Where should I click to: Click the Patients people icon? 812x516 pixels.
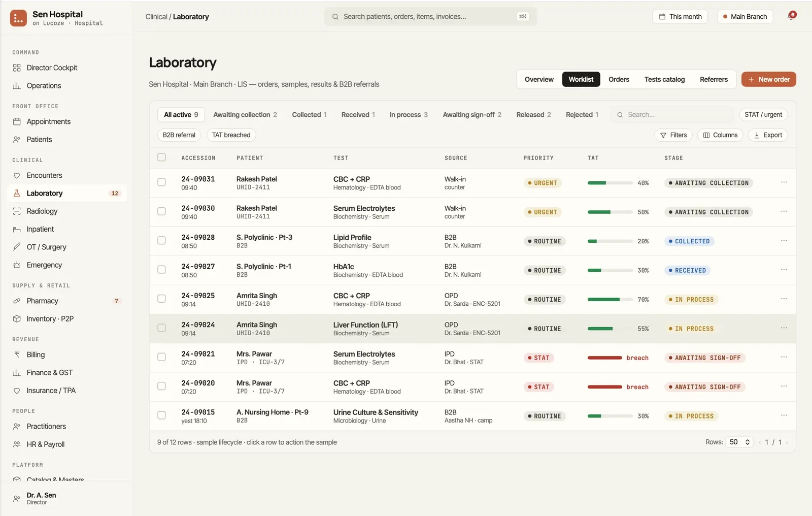pos(17,140)
